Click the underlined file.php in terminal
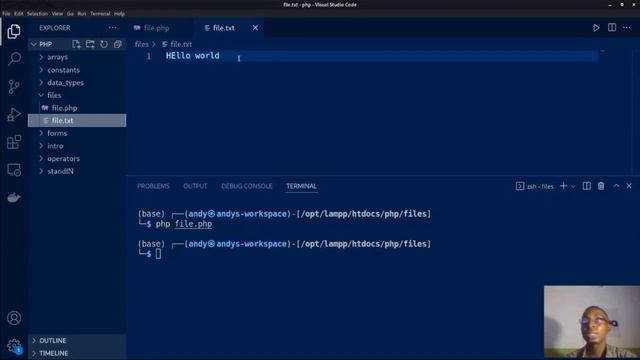 click(x=193, y=224)
